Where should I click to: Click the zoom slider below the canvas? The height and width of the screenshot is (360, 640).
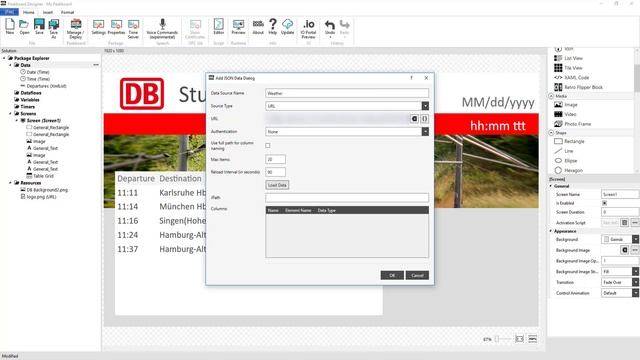pos(502,339)
